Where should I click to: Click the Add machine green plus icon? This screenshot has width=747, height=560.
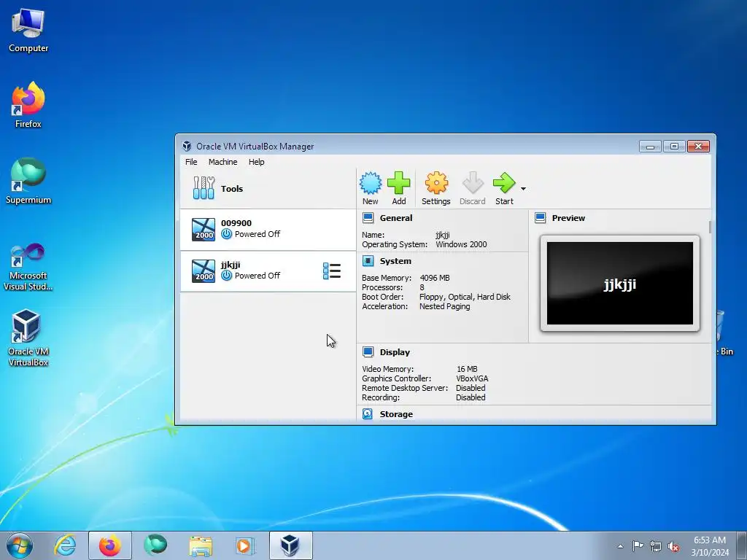click(x=399, y=183)
